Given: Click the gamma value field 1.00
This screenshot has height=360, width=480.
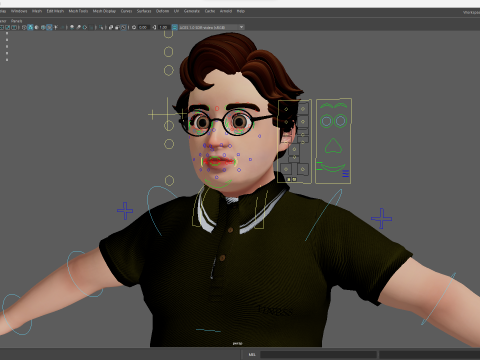Looking at the screenshot, I should tap(163, 27).
